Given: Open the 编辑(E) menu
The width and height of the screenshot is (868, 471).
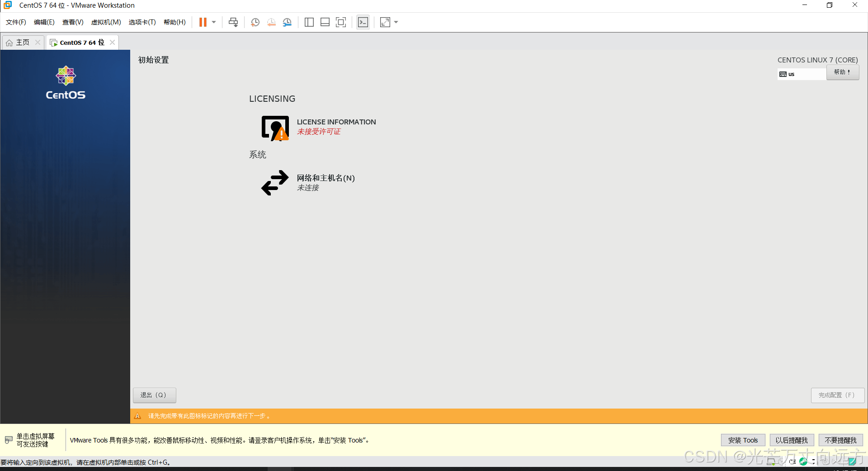Looking at the screenshot, I should [x=44, y=22].
